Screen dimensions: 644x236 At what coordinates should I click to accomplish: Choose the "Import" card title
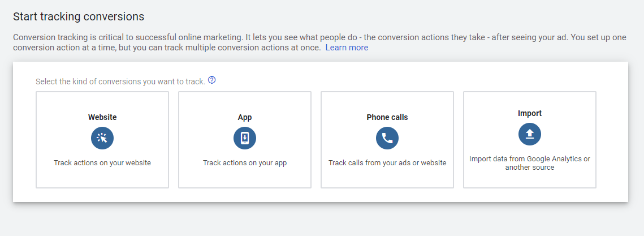[x=530, y=113]
